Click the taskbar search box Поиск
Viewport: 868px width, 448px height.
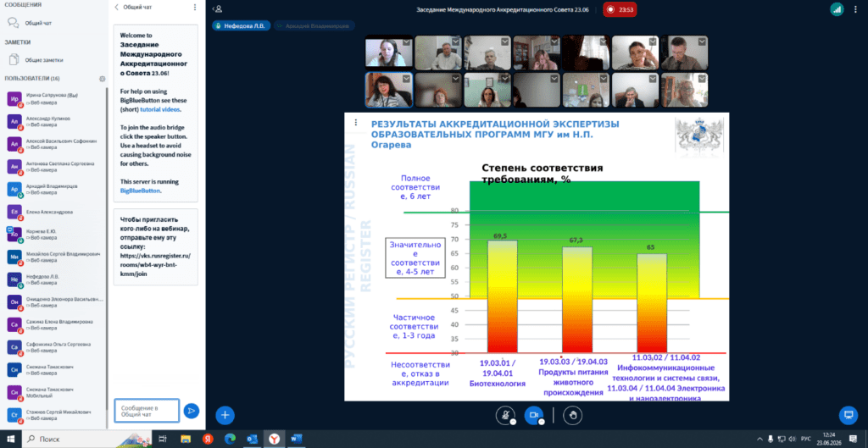point(86,440)
